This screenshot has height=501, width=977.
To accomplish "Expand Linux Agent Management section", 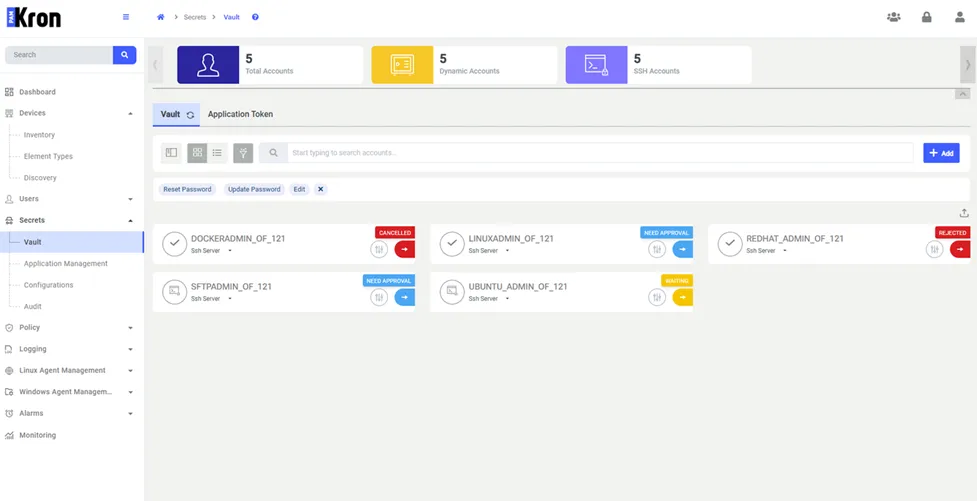I will tap(130, 371).
